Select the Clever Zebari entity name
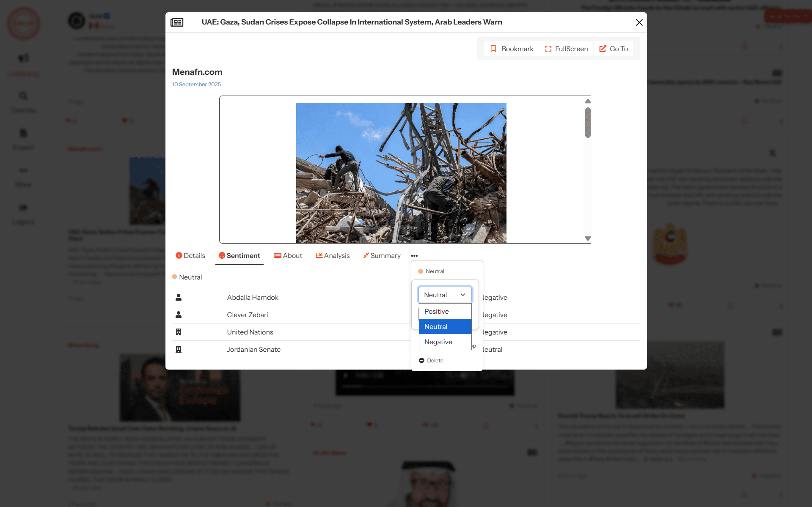Image resolution: width=812 pixels, height=507 pixels. (248, 315)
